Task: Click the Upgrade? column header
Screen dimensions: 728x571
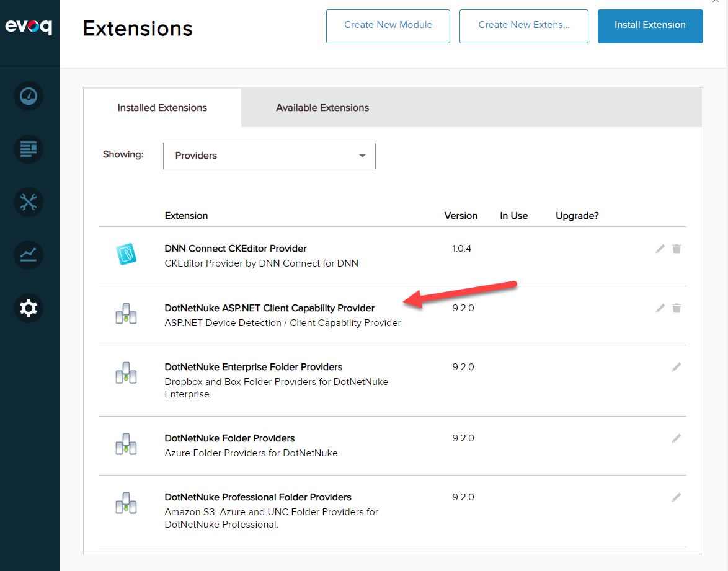Action: pos(577,216)
